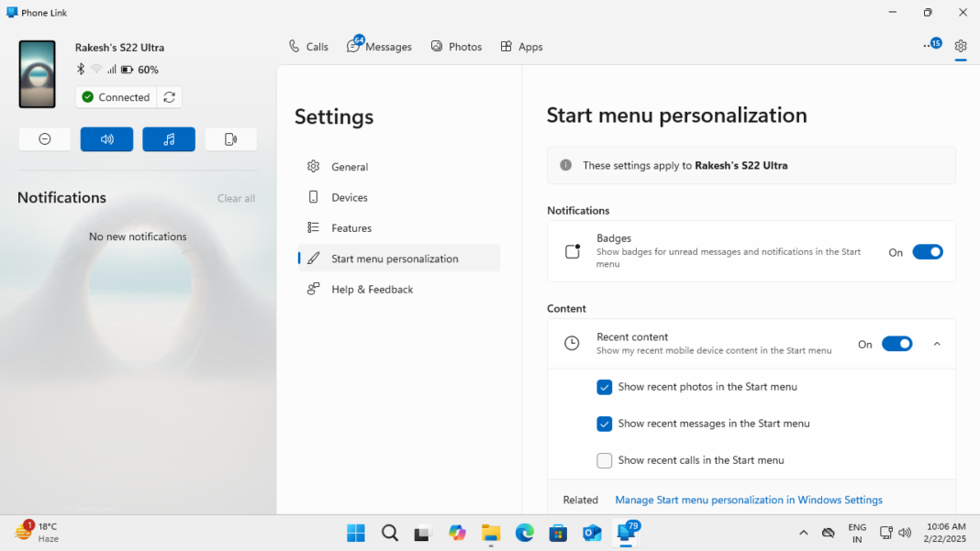980x551 pixels.
Task: Enable Show recent calls in the Start menu
Action: 605,460
